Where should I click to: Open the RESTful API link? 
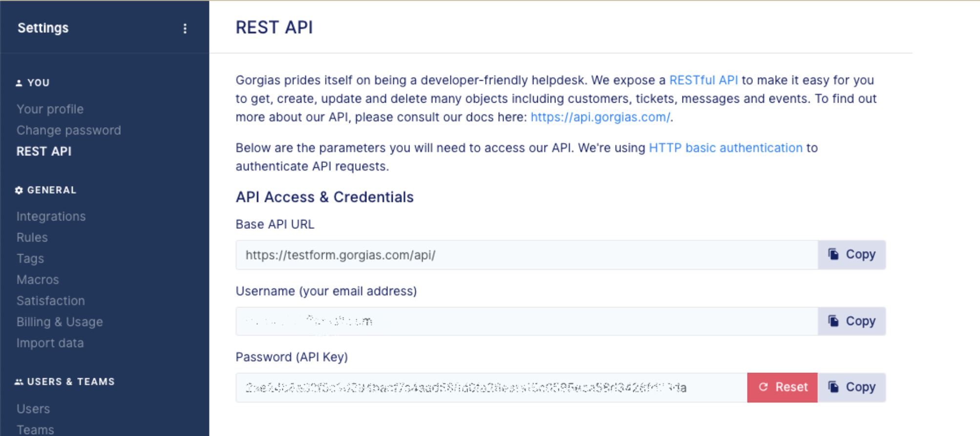click(x=703, y=80)
